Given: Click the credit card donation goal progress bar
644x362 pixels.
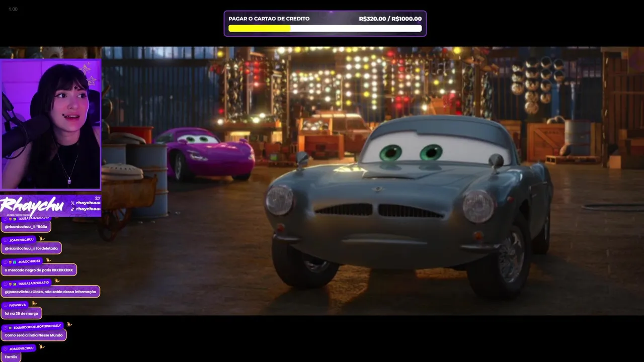Looking at the screenshot, I should (325, 28).
